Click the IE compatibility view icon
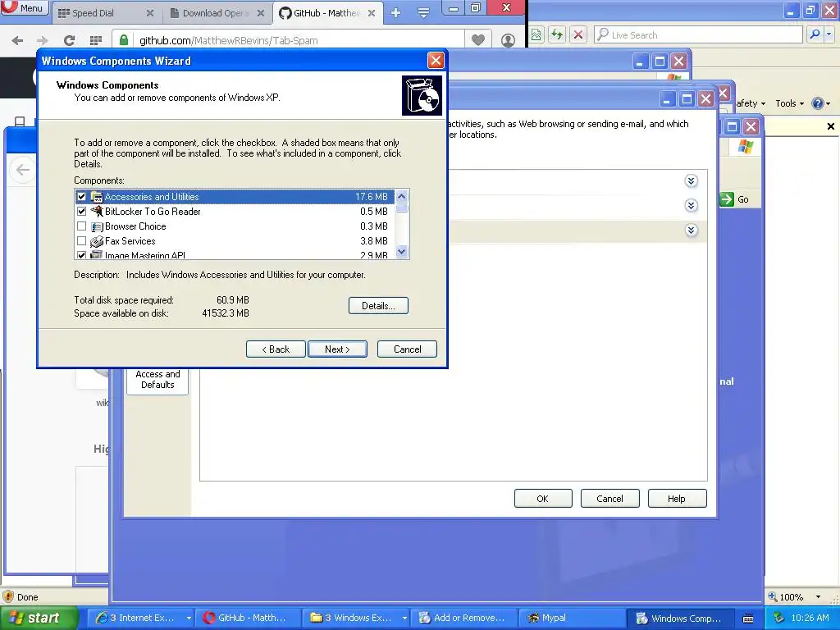This screenshot has width=840, height=630. pyautogui.click(x=536, y=34)
